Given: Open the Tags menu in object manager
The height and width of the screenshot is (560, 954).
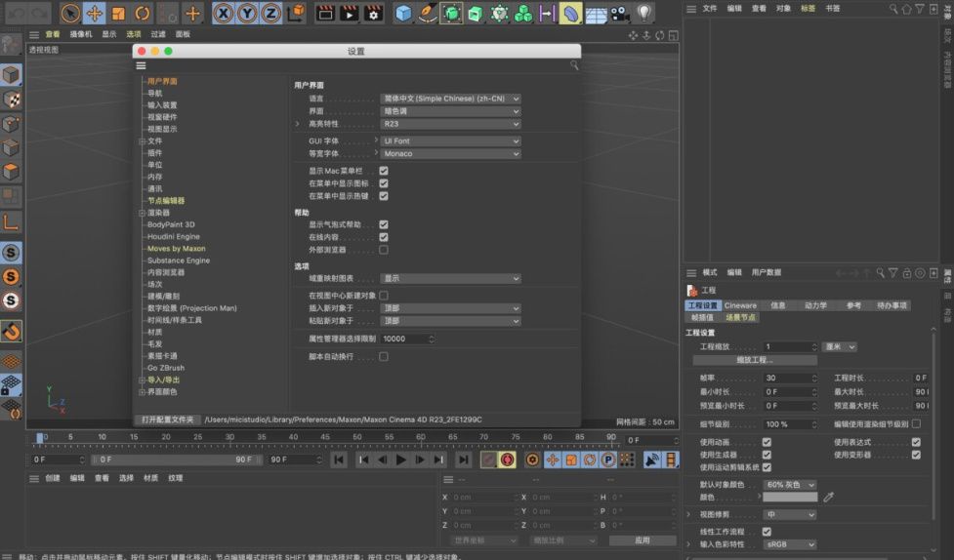Looking at the screenshot, I should pyautogui.click(x=808, y=9).
